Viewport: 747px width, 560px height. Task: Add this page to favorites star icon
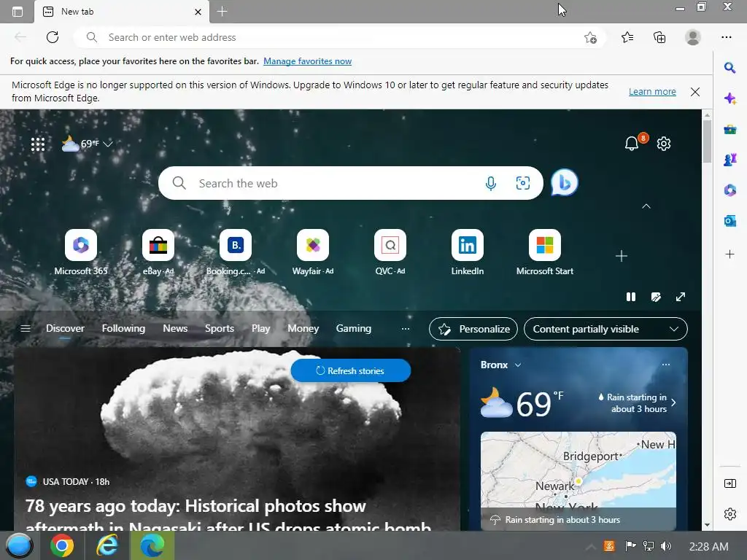590,37
